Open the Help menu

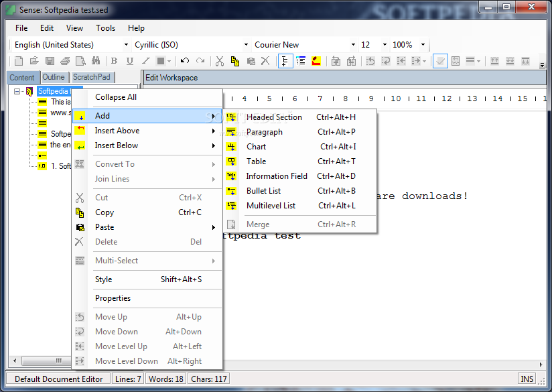(136, 28)
